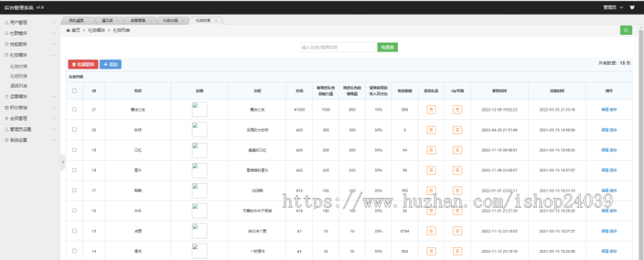Open 礼物分类 in the sidebar submenu
The width and height of the screenshot is (644, 260).
(19, 66)
